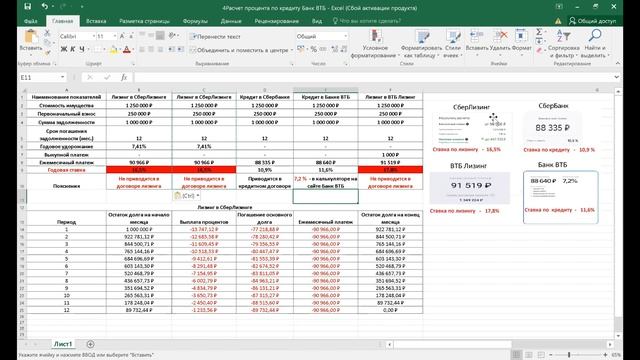
Task: Open the number format Общий dropdown
Action: 345,36
